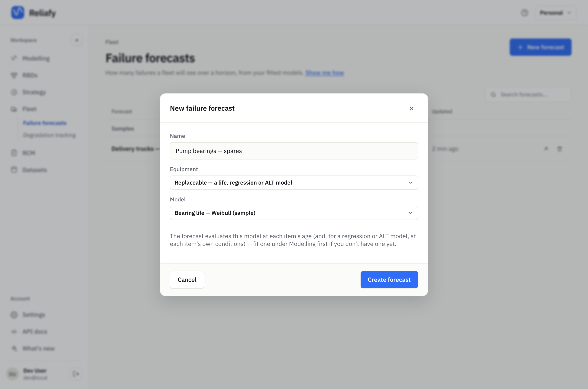Open the Datasets icon in sidebar

coord(14,170)
